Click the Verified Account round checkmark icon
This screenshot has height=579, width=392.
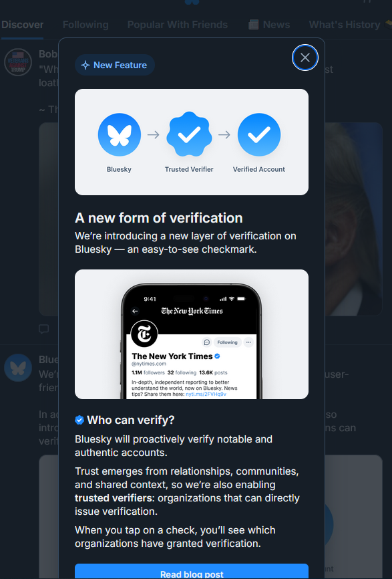click(259, 135)
